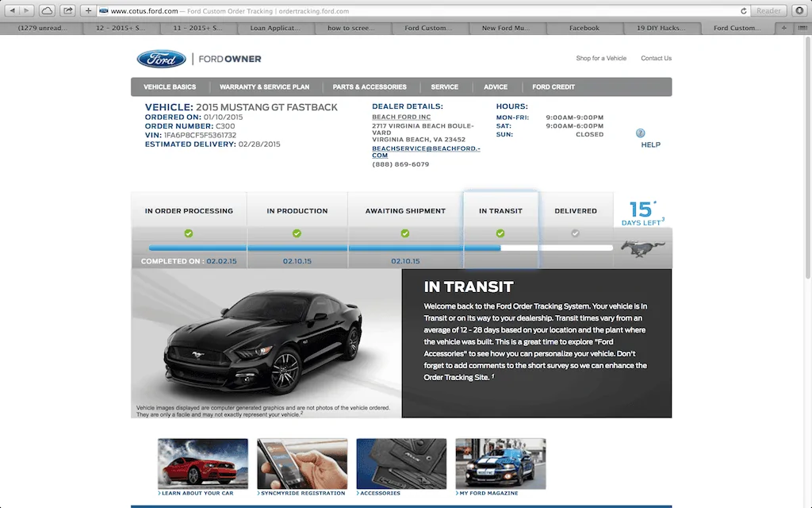Select the In Production stage
The width and height of the screenshot is (812, 508).
click(297, 211)
